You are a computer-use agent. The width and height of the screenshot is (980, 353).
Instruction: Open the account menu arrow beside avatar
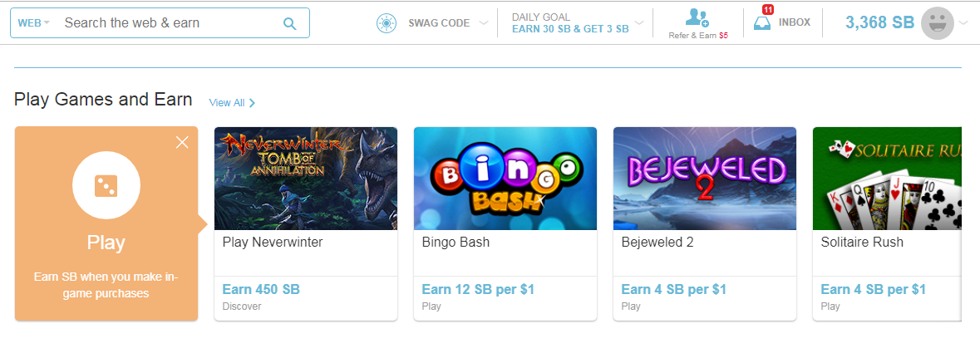pos(963,23)
